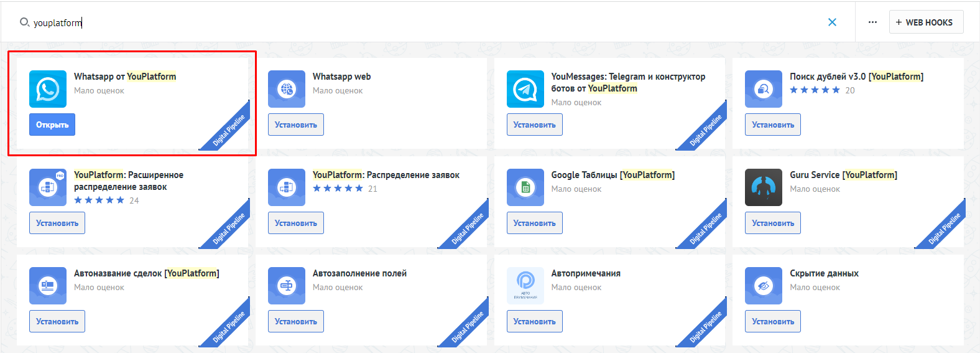This screenshot has width=980, height=353.
Task: Clear the search with the X icon
Action: (x=832, y=22)
